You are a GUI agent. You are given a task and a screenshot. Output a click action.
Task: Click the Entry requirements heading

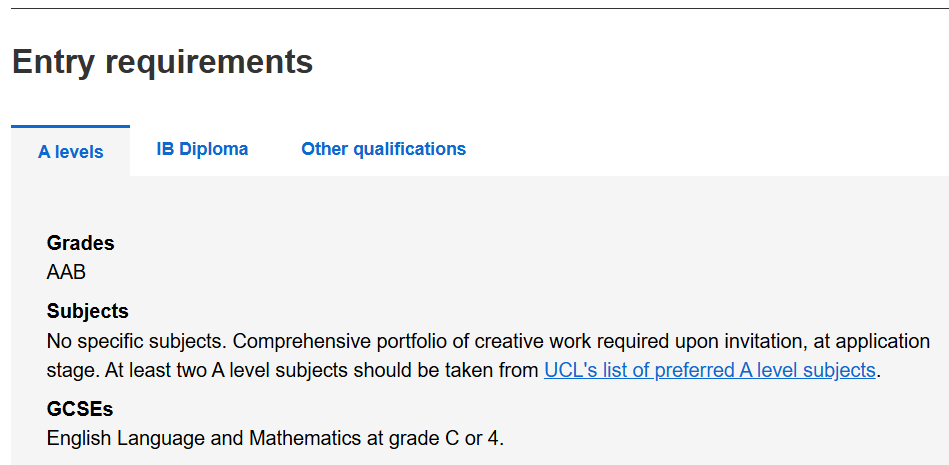point(162,62)
